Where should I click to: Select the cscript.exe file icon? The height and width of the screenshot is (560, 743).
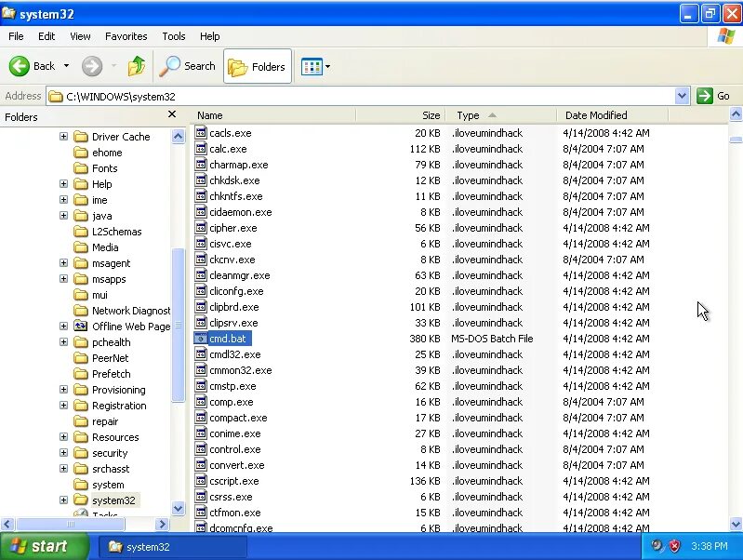click(x=201, y=481)
